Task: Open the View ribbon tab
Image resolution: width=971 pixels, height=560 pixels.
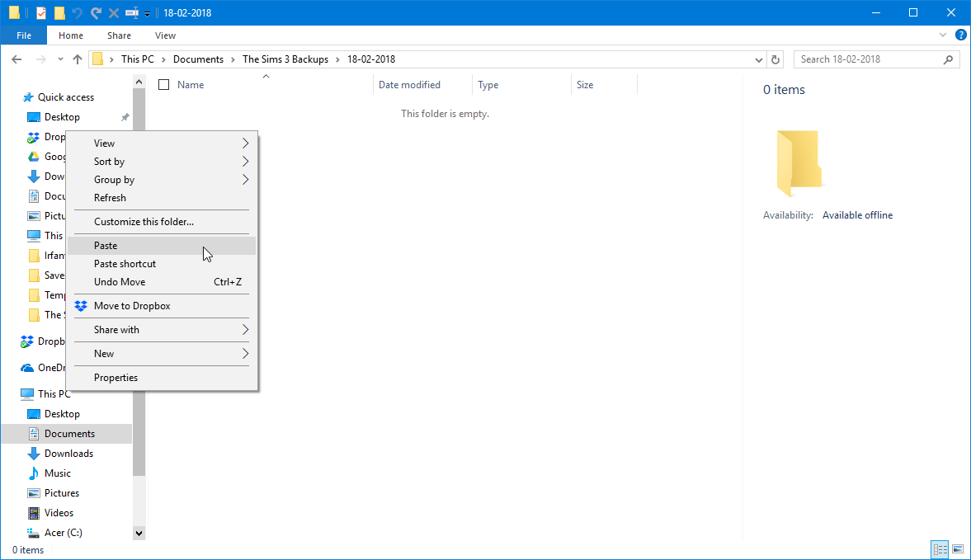Action: click(165, 35)
